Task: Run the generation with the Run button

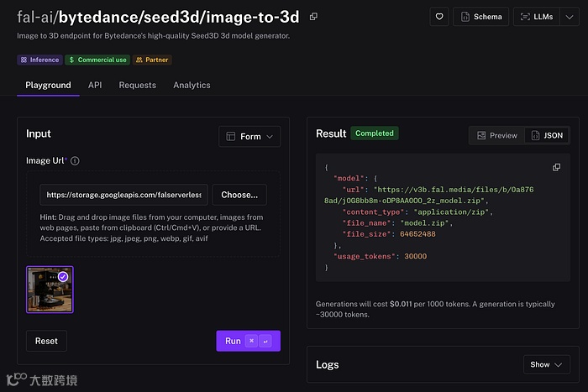Action: coord(249,341)
